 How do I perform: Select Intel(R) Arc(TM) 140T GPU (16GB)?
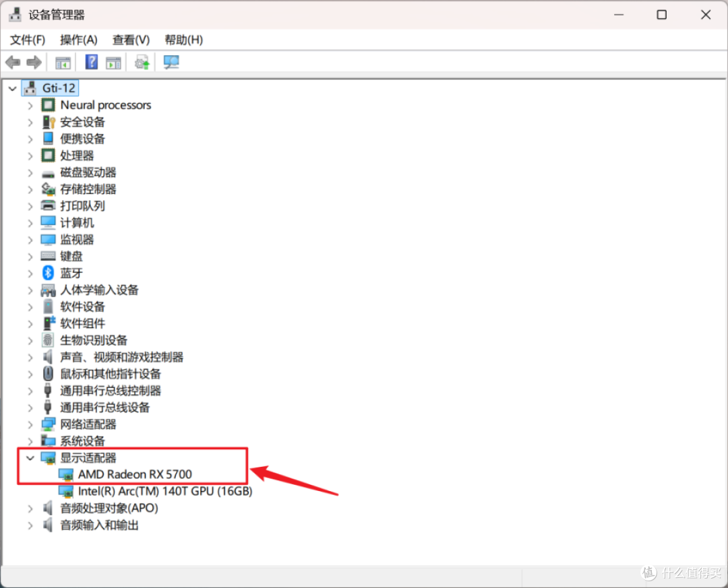point(165,491)
